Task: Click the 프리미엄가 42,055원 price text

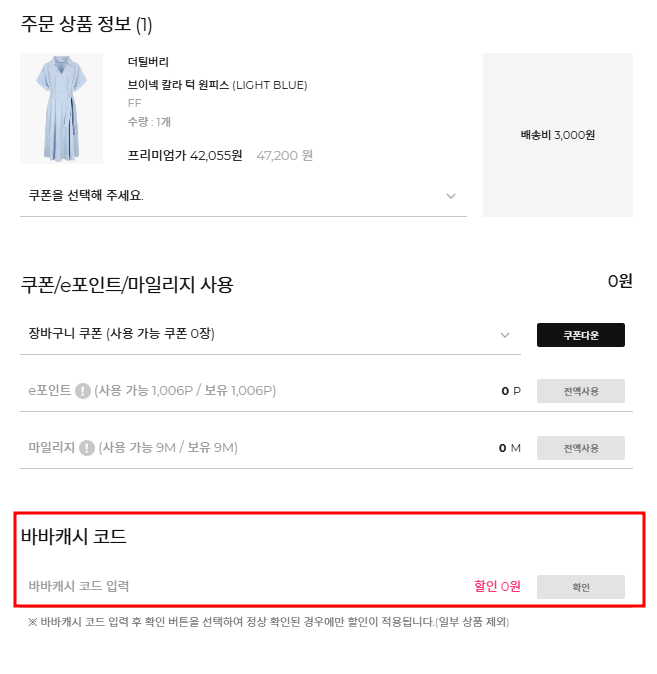Action: click(x=185, y=155)
